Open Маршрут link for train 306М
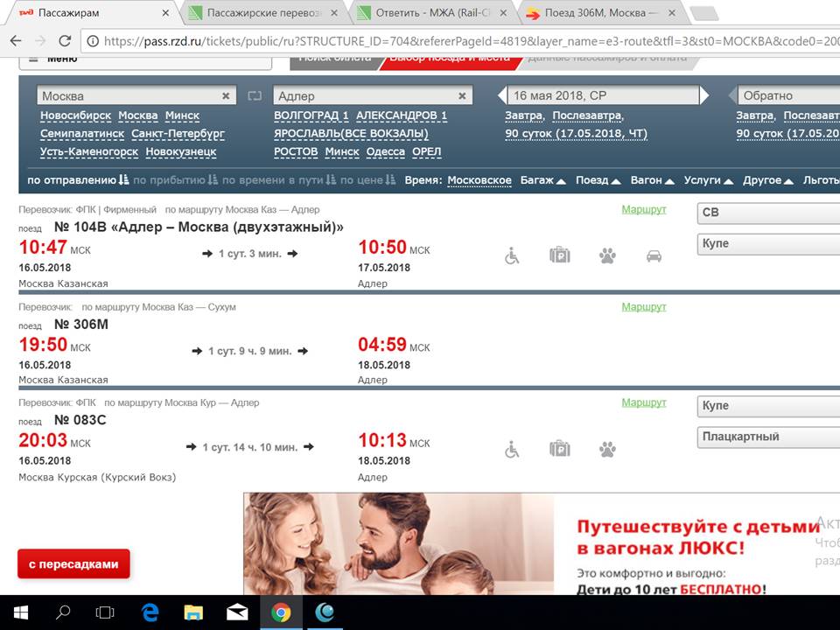Screen dimensions: 840x630 click(x=644, y=307)
